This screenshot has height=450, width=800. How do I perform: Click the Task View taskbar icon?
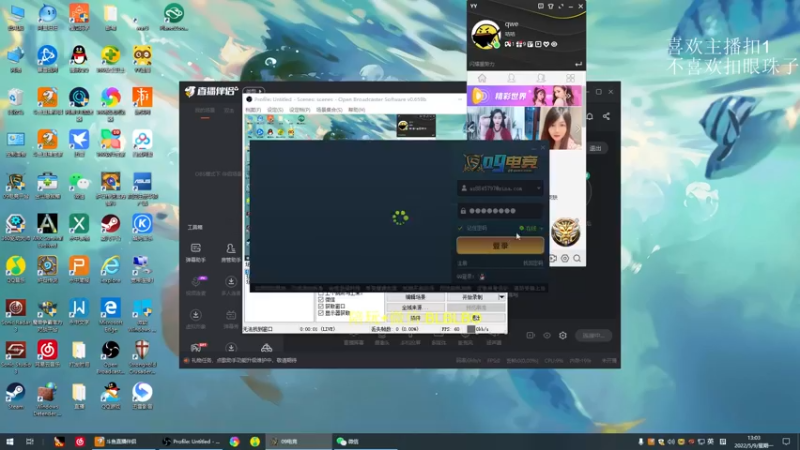[30, 441]
